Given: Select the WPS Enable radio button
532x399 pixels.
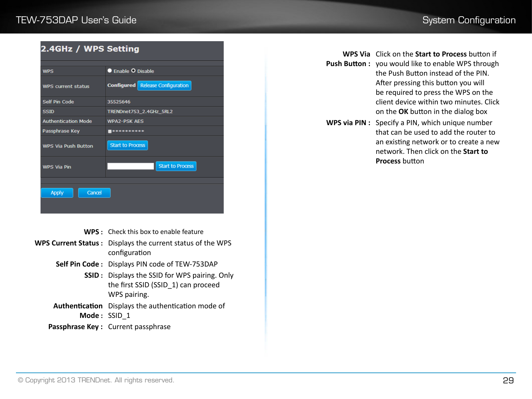Looking at the screenshot, I should point(110,71).
